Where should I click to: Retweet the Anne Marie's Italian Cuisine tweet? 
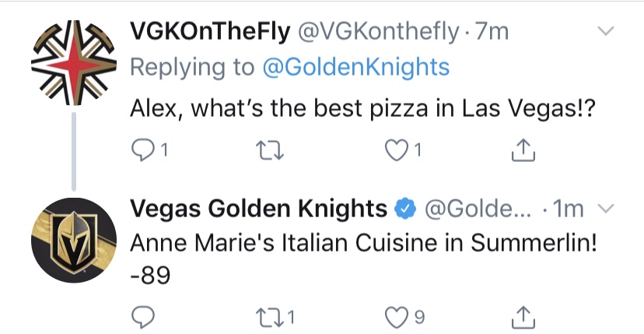269,318
